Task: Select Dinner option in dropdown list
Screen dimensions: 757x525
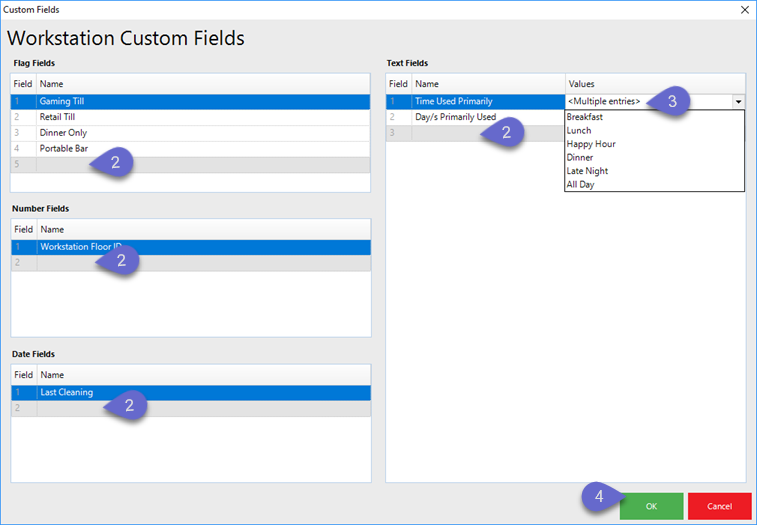Action: pos(580,158)
